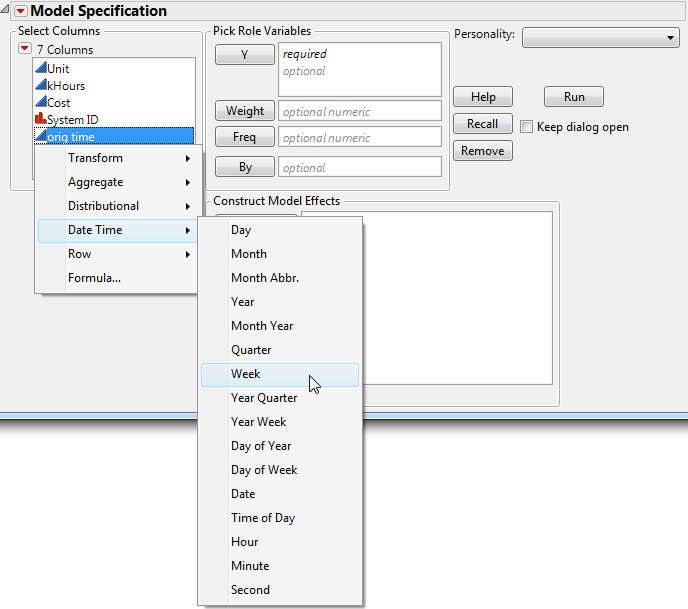Select Formula... from the context menu
This screenshot has width=688, height=609.
(x=94, y=278)
